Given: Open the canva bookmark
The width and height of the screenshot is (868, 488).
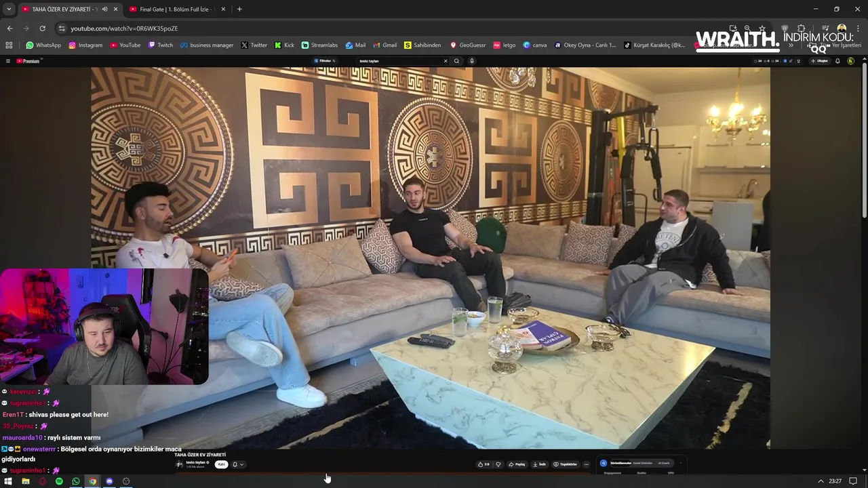Looking at the screenshot, I should tap(535, 45).
